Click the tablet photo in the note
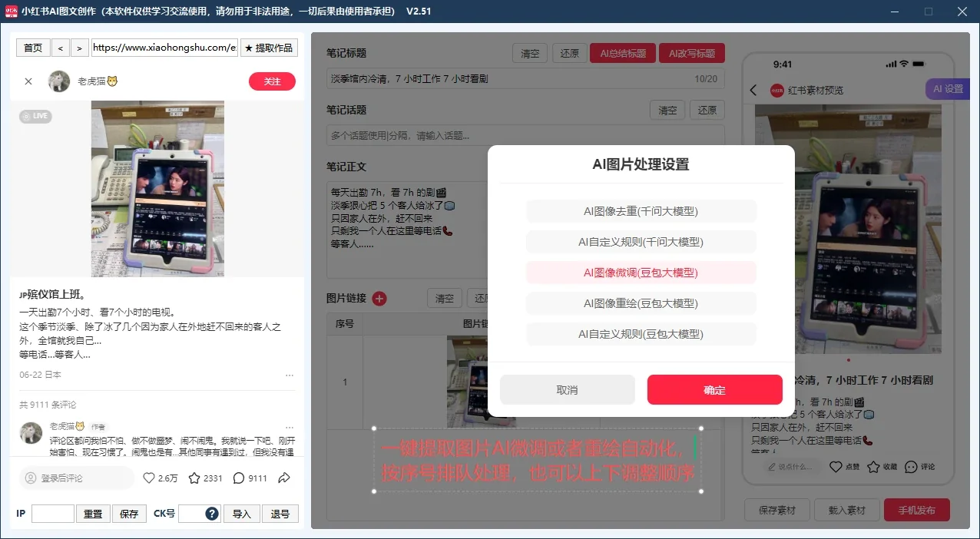Image resolution: width=980 pixels, height=539 pixels. click(x=157, y=189)
